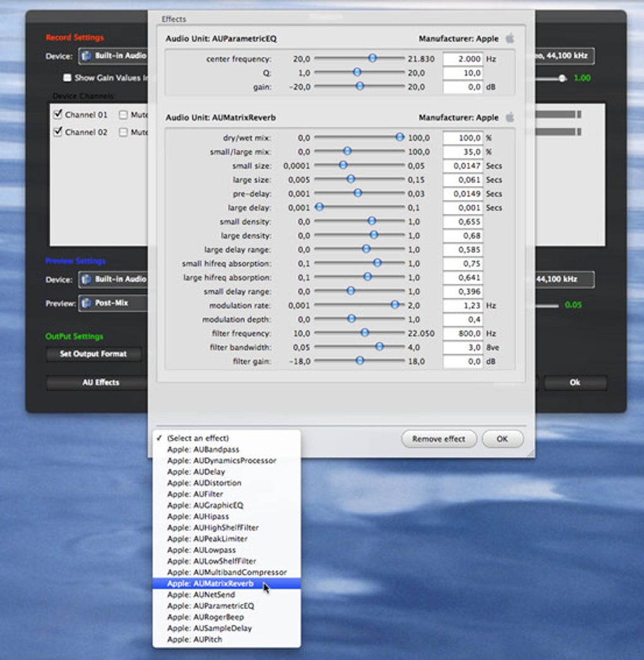
Task: Select Apple: AUGraphicEQ effect
Action: (x=227, y=505)
